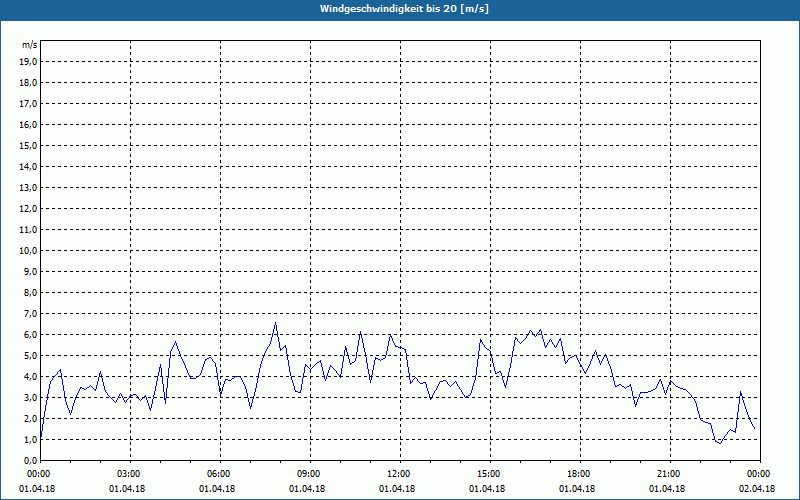This screenshot has width=800, height=500.
Task: Choose the 8,0 y-axis label
Action: [x=31, y=293]
